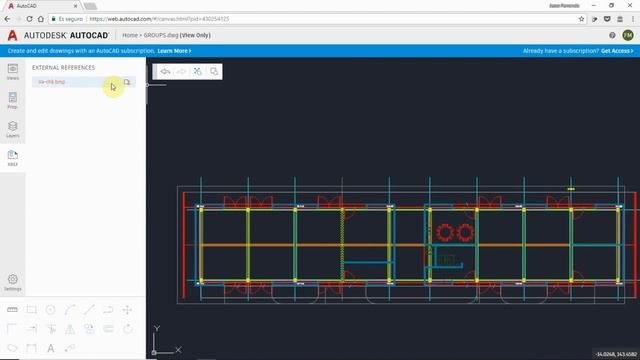The width and height of the screenshot is (640, 360).
Task: Select the Revision cloud tool
Action: point(12,348)
